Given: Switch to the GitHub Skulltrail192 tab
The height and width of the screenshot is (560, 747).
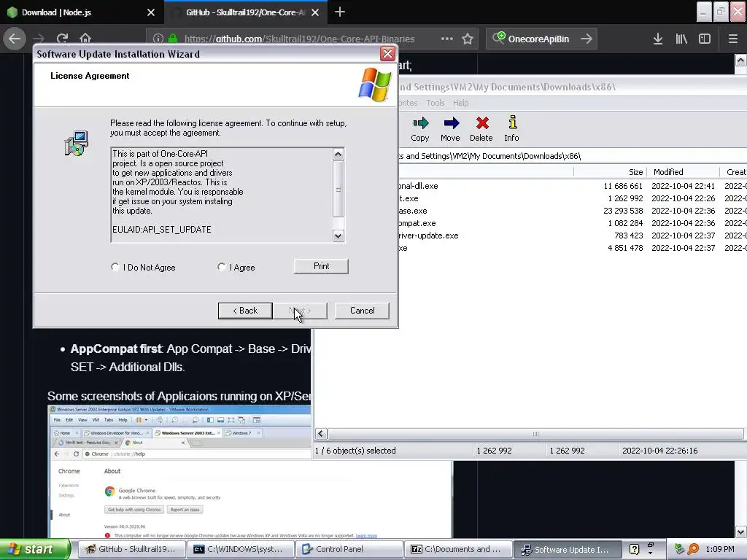Looking at the screenshot, I should pyautogui.click(x=245, y=12).
